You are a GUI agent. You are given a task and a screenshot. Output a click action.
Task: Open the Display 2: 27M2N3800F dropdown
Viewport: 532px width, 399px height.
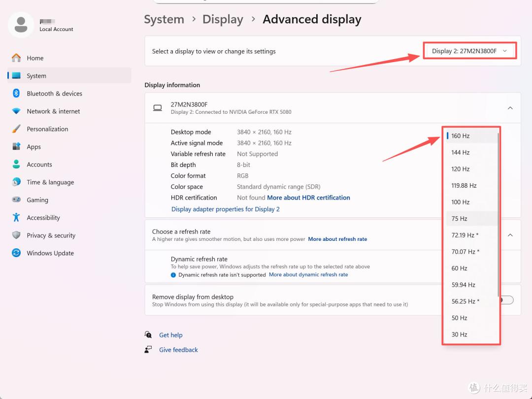pos(469,51)
